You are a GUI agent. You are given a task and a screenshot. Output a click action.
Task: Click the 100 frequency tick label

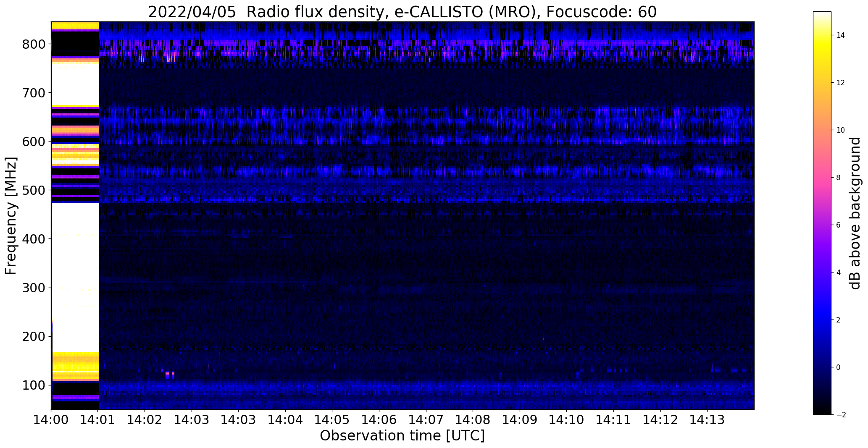coord(34,385)
